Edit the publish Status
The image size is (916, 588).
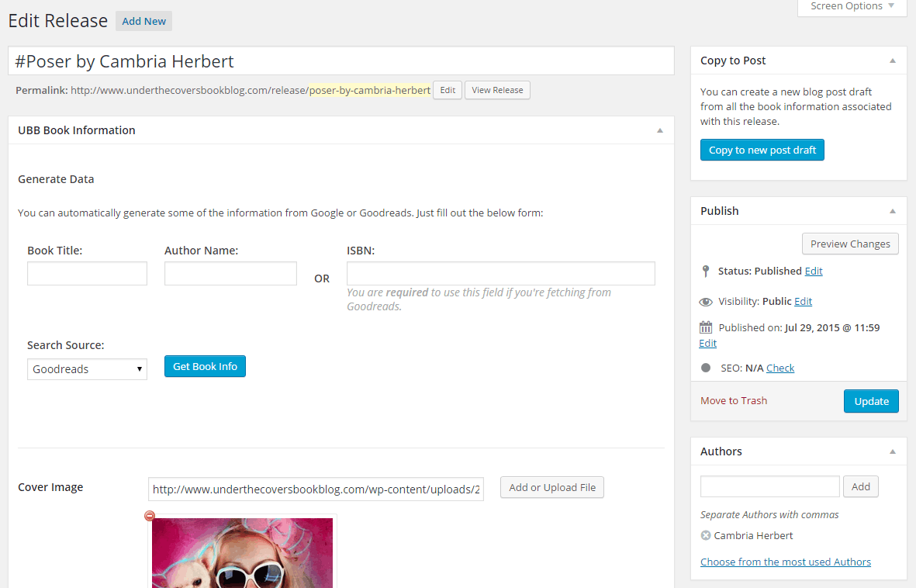tap(814, 271)
